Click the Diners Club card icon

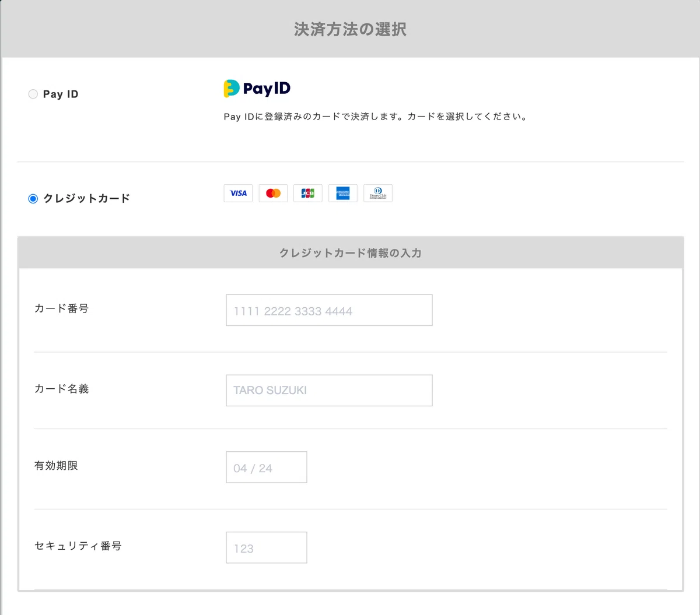[x=378, y=193]
